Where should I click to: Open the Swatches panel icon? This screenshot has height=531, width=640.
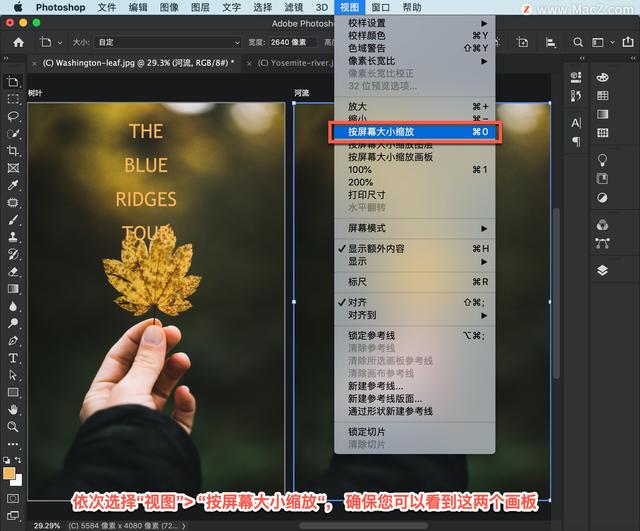tap(602, 96)
